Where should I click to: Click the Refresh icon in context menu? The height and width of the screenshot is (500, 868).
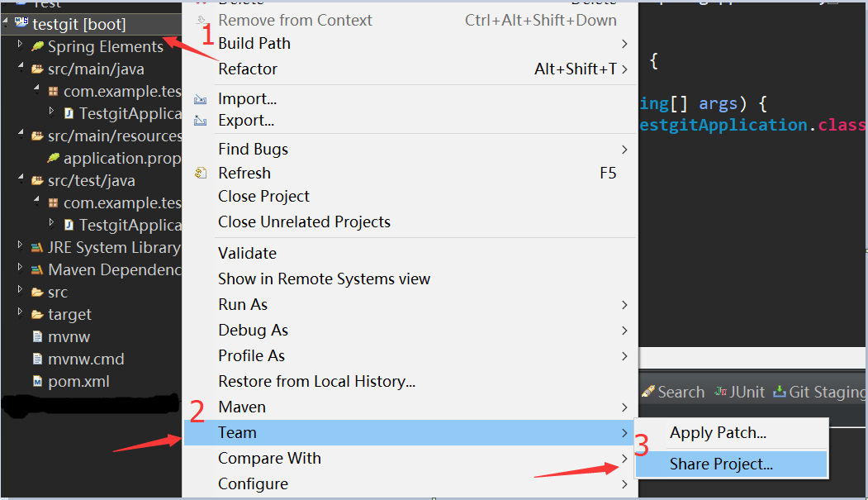click(201, 174)
